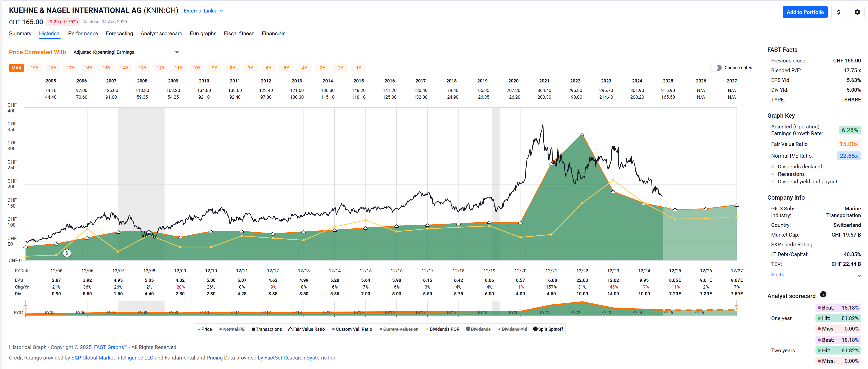The width and height of the screenshot is (868, 369).
Task: Click the Market Cap value CHF 19.57 B
Action: point(846,235)
